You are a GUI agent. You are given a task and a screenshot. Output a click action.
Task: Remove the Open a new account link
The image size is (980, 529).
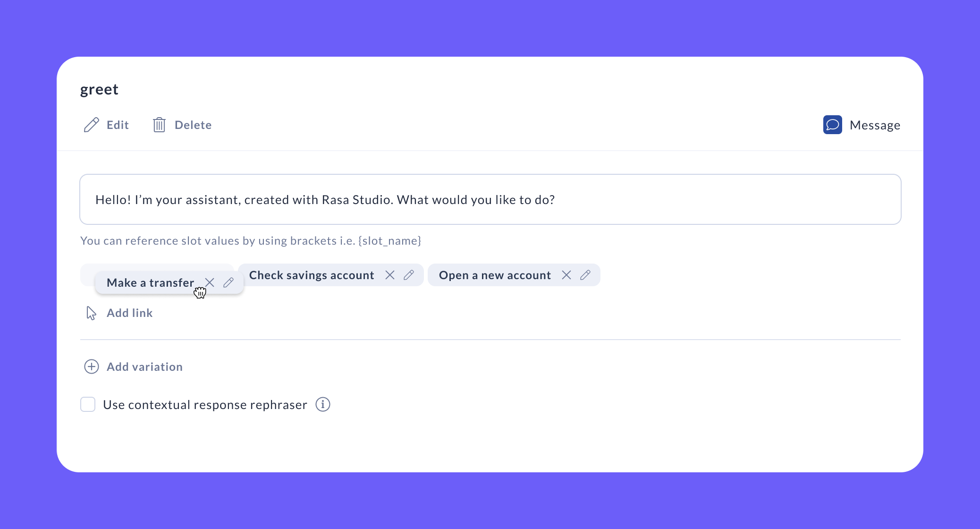[x=566, y=275]
